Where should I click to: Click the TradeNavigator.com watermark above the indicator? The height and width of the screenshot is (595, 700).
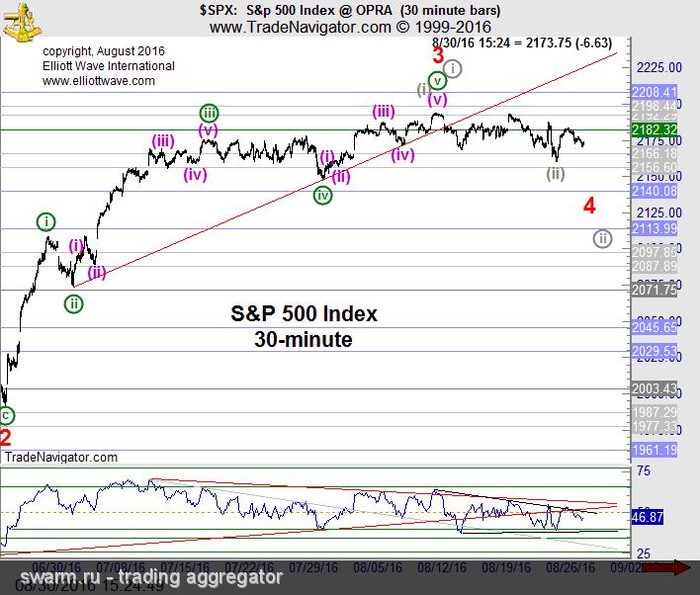[x=61, y=458]
